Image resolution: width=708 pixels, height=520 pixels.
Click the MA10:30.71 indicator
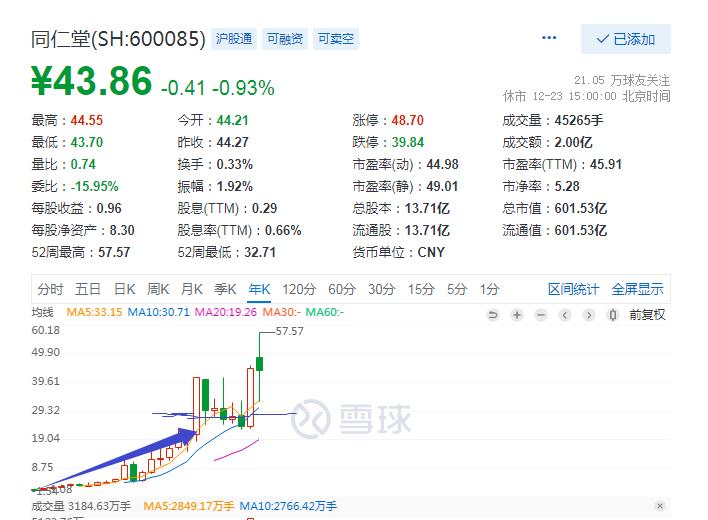pyautogui.click(x=158, y=312)
